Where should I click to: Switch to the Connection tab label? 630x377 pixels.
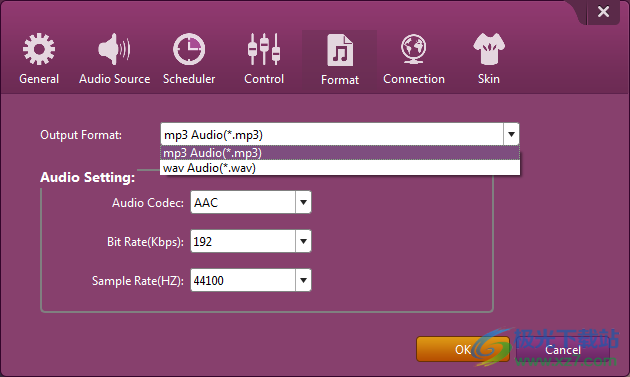pyautogui.click(x=414, y=79)
